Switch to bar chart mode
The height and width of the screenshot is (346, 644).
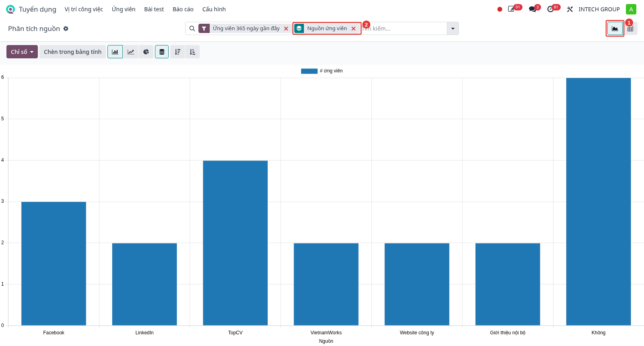coord(115,52)
